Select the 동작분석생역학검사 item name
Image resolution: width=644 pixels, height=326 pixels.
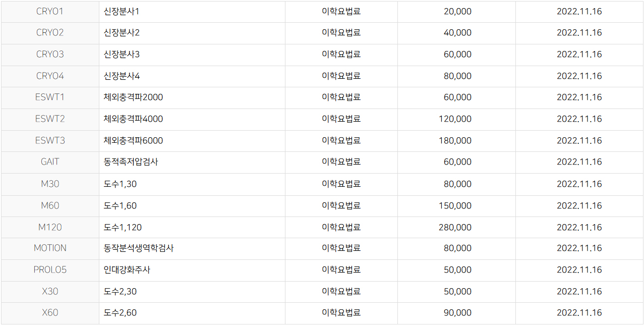click(139, 248)
